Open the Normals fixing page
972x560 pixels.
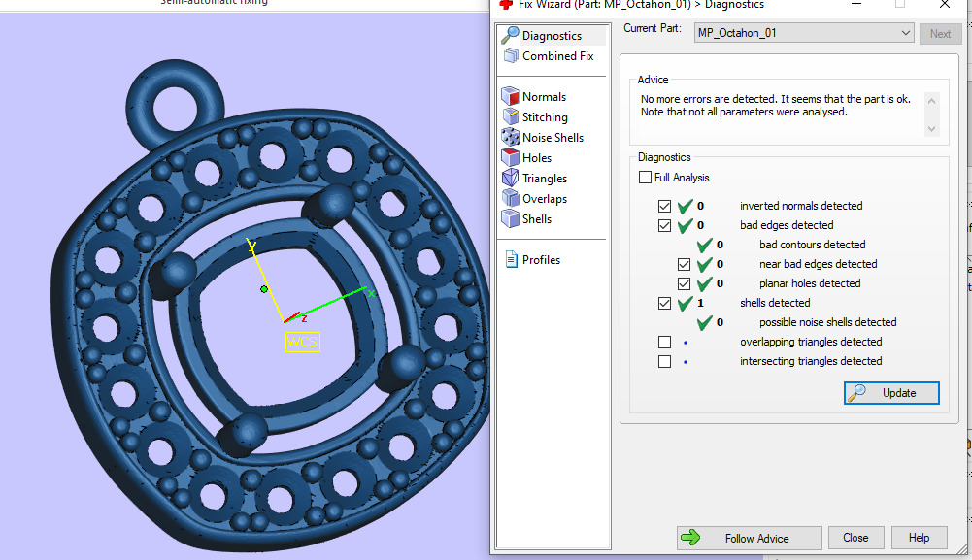534,97
